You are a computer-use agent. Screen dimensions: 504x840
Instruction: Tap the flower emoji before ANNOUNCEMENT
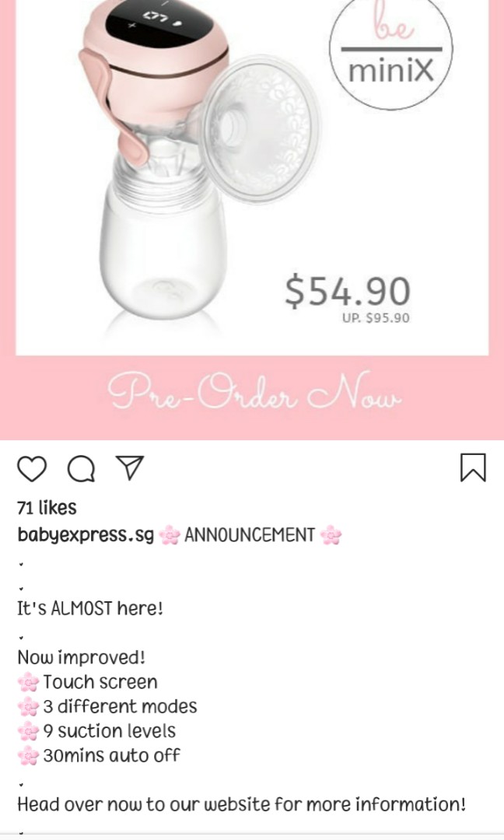point(170,535)
